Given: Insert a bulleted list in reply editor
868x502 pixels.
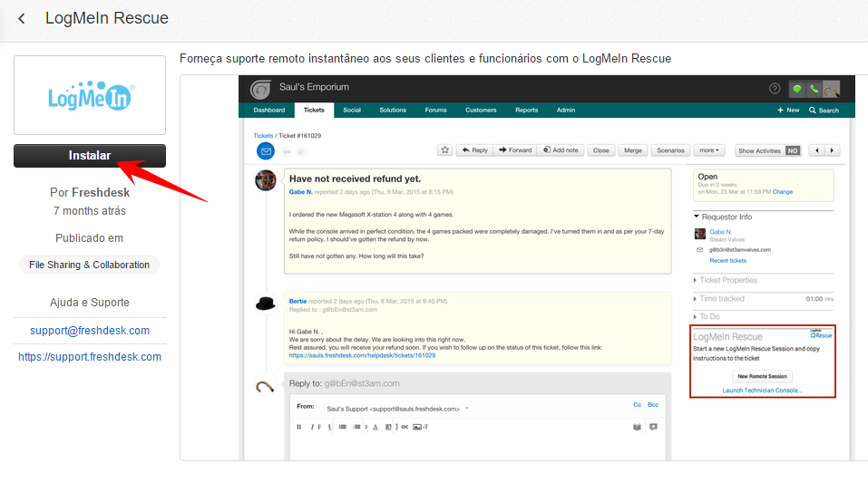Looking at the screenshot, I should [343, 427].
